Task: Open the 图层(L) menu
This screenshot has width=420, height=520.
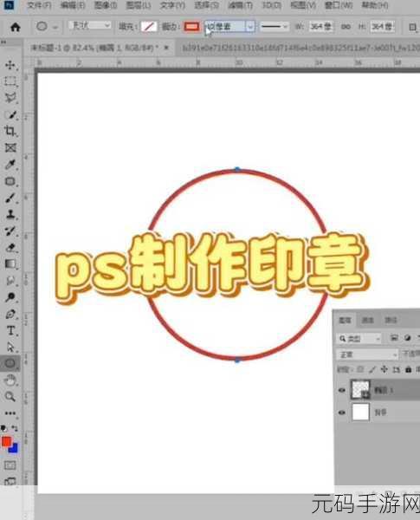Action: (x=139, y=5)
